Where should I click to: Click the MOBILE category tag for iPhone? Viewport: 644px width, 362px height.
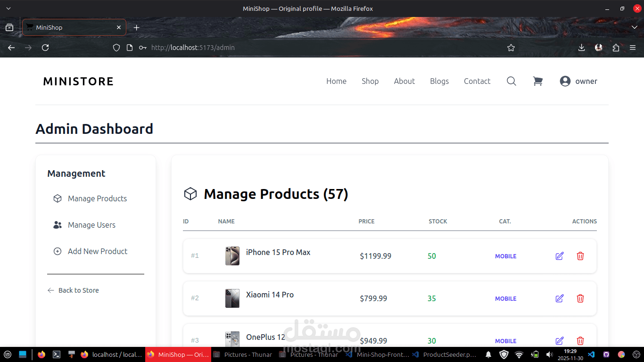(505, 256)
